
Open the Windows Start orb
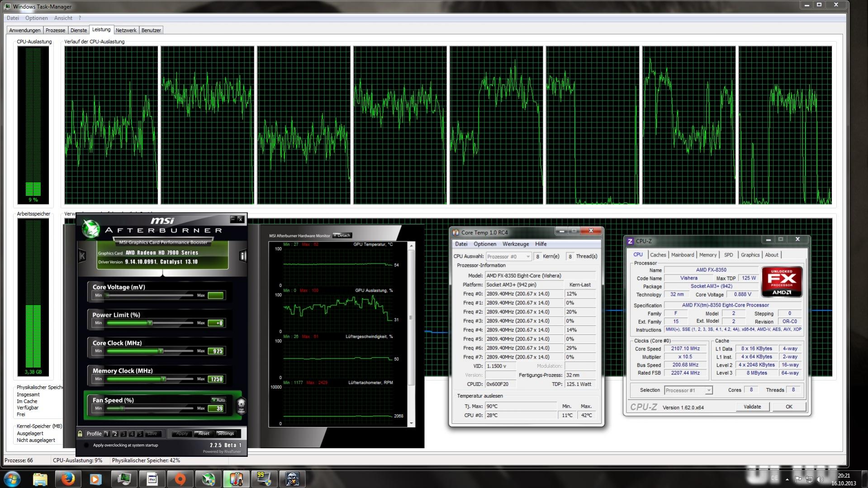coord(12,479)
